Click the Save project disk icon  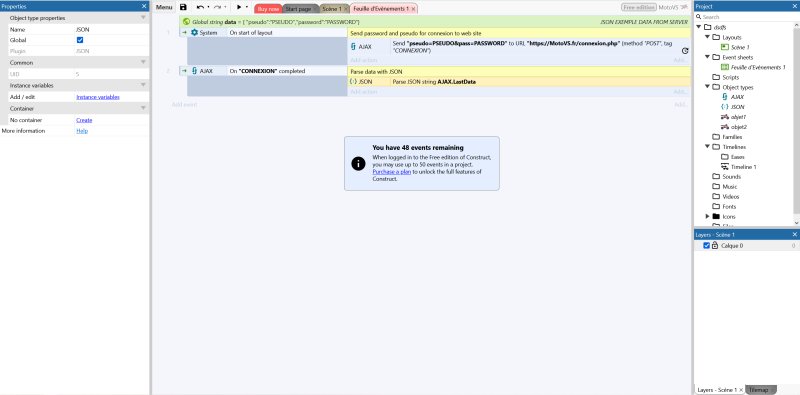[x=183, y=8]
